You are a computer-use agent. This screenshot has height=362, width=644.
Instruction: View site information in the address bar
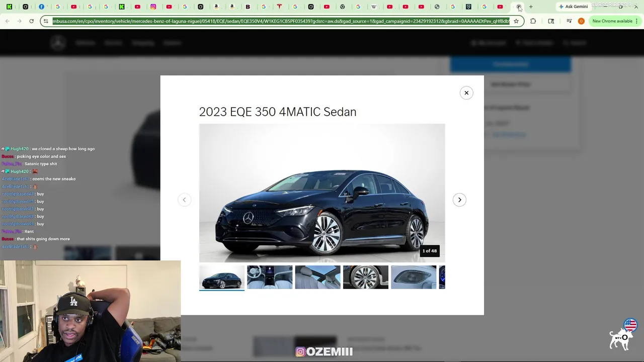click(x=46, y=21)
